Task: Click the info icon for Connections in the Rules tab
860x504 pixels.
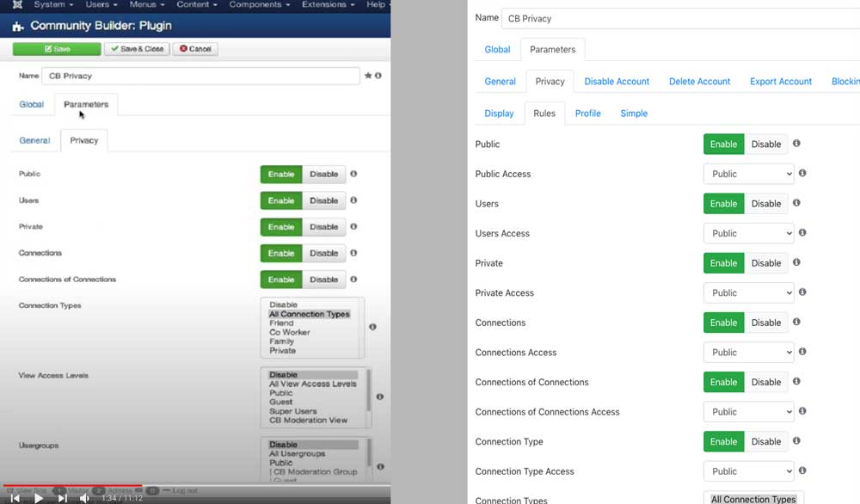Action: pyautogui.click(x=796, y=322)
